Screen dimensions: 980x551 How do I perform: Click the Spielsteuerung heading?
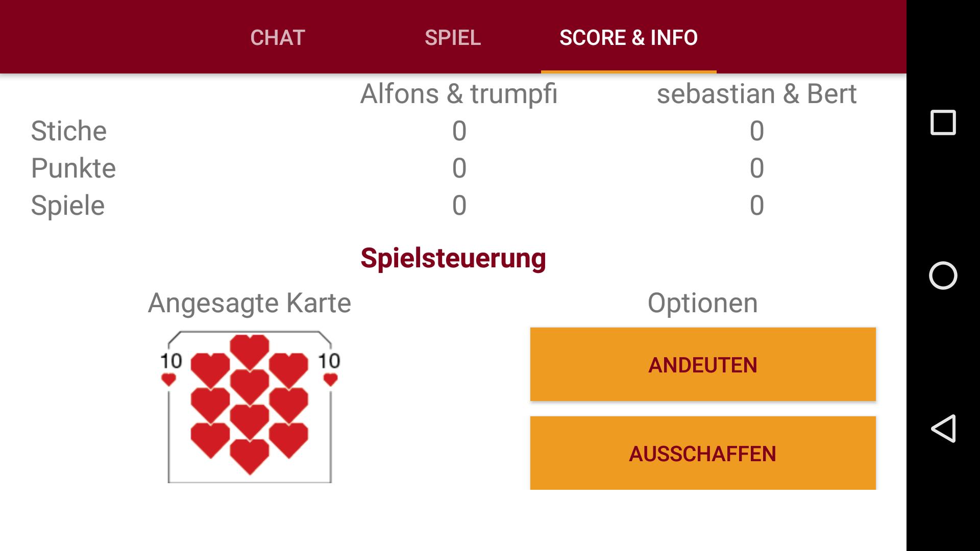(x=453, y=258)
